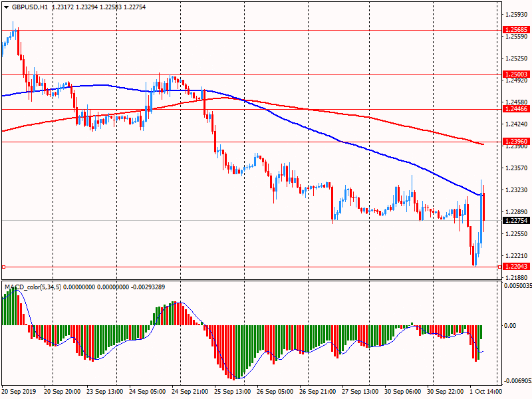Image resolution: width=532 pixels, height=399 pixels.
Task: Select the red 1.22043 price level label
Action: (516, 267)
